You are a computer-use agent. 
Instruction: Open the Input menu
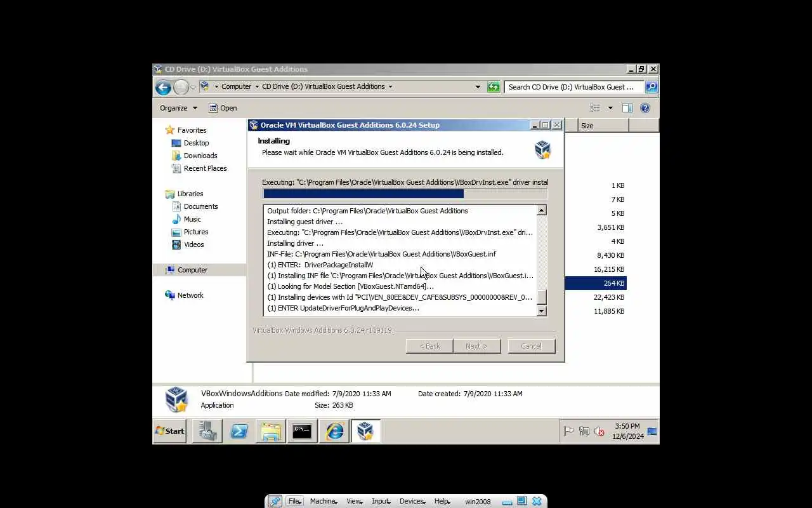381,501
